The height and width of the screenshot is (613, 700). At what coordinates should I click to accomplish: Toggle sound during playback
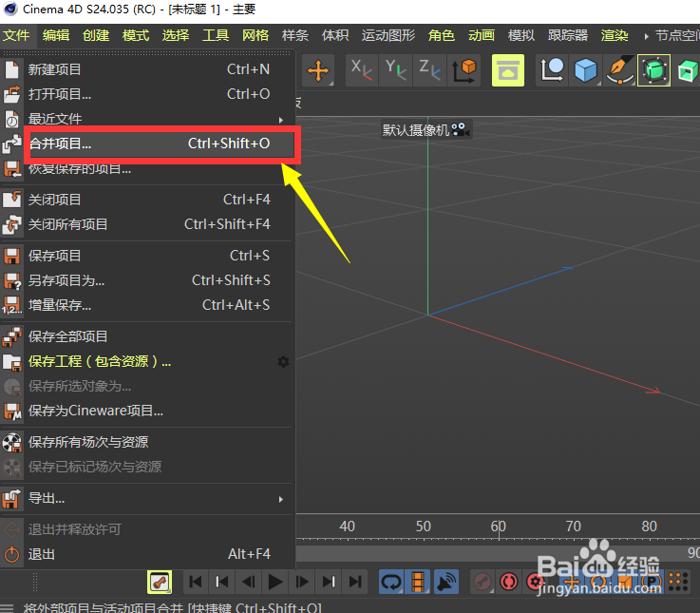[445, 582]
